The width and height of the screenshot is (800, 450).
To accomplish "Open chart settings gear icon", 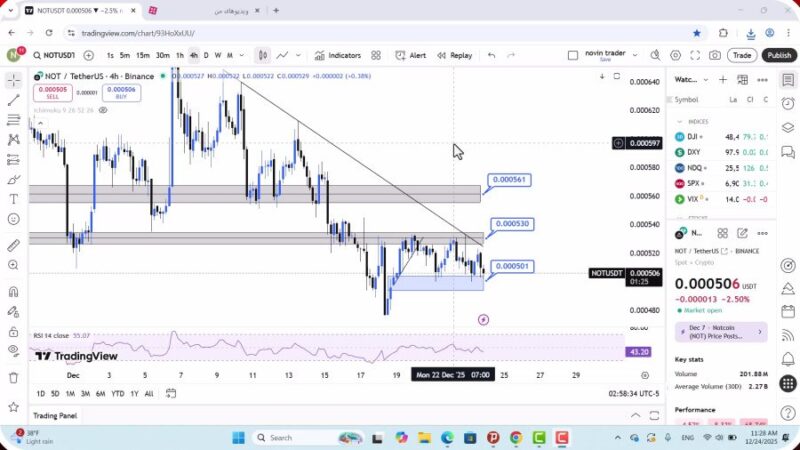I will [676, 55].
